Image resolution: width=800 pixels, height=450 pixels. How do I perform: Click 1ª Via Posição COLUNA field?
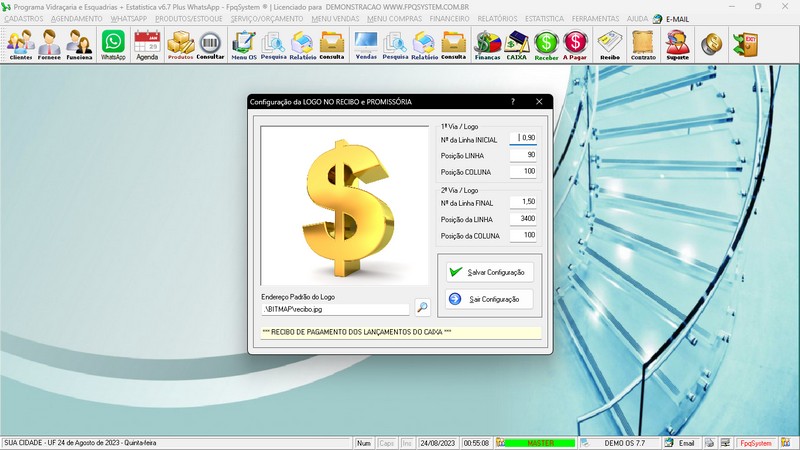click(523, 171)
